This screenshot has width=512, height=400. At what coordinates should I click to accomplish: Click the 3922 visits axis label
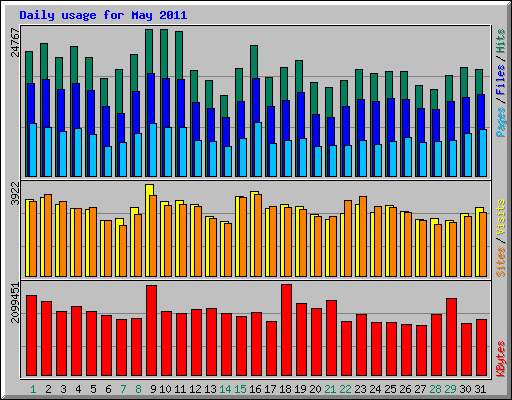15,194
